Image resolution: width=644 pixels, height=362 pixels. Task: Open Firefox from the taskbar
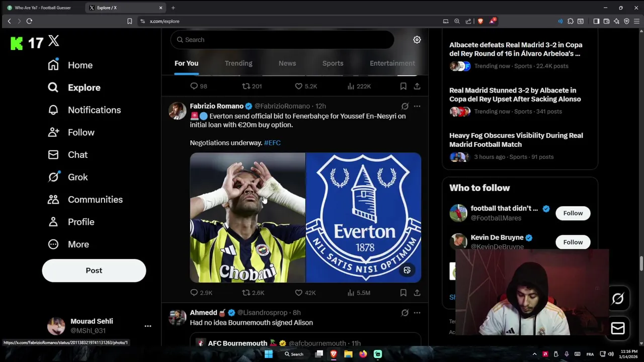click(363, 354)
